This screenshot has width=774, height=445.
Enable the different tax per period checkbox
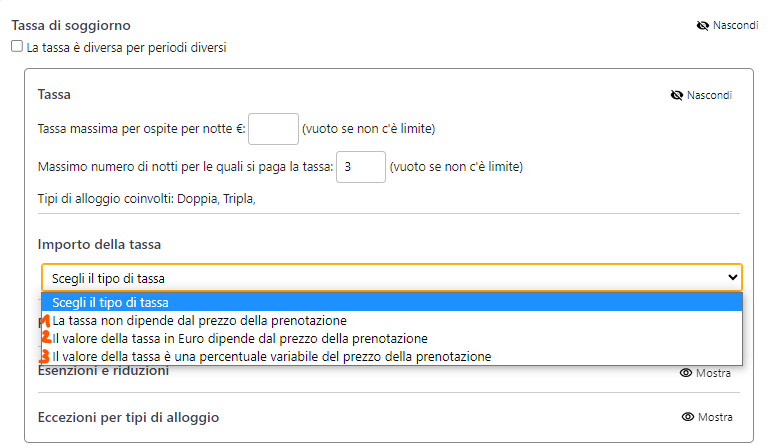click(x=17, y=46)
